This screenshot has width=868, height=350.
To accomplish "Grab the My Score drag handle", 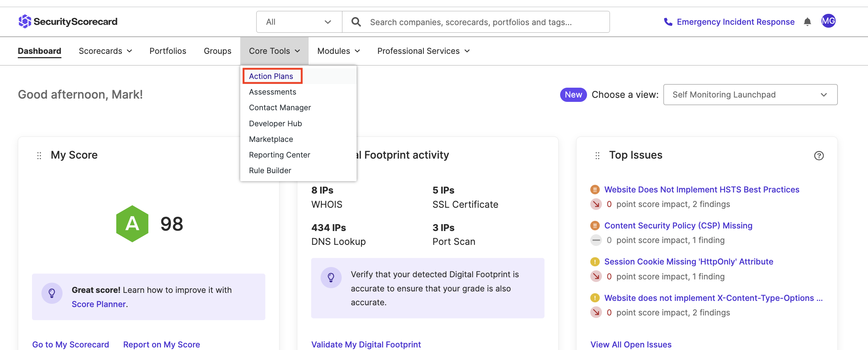I will [x=39, y=156].
